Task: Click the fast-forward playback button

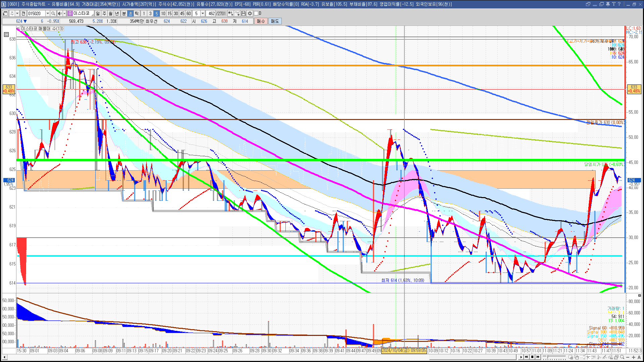Action: (x=538, y=357)
